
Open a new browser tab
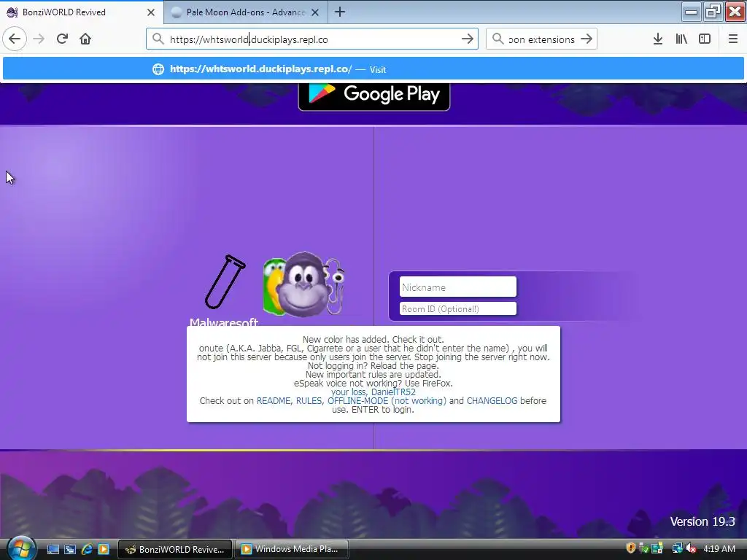point(340,12)
